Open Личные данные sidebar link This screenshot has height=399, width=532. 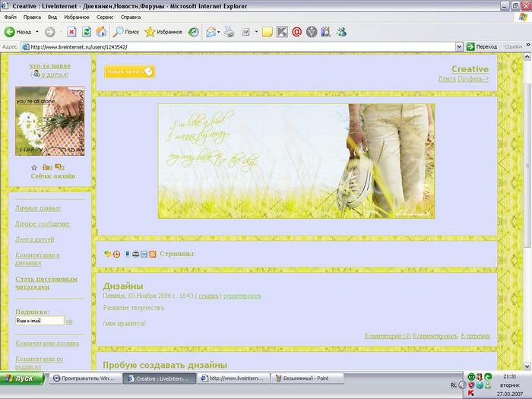pos(38,208)
